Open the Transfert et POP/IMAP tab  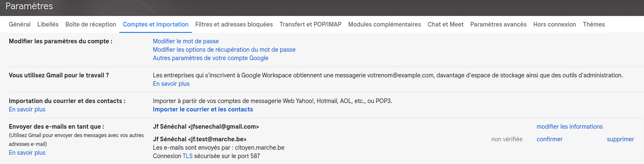(310, 24)
